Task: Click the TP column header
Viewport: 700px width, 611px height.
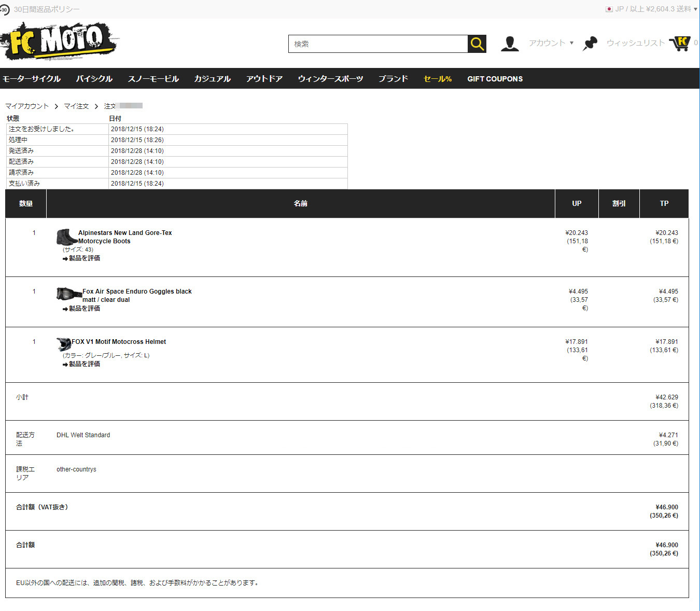Action: click(x=664, y=204)
